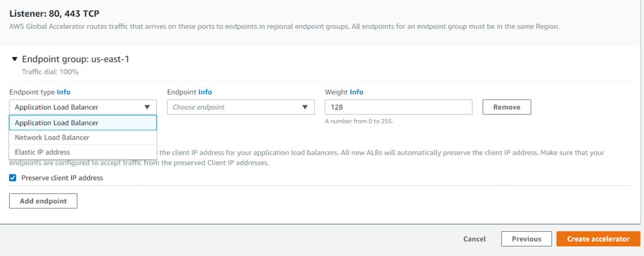Viewport: 644px width, 256px height.
Task: Click the Preserve client IP address label
Action: 62,178
